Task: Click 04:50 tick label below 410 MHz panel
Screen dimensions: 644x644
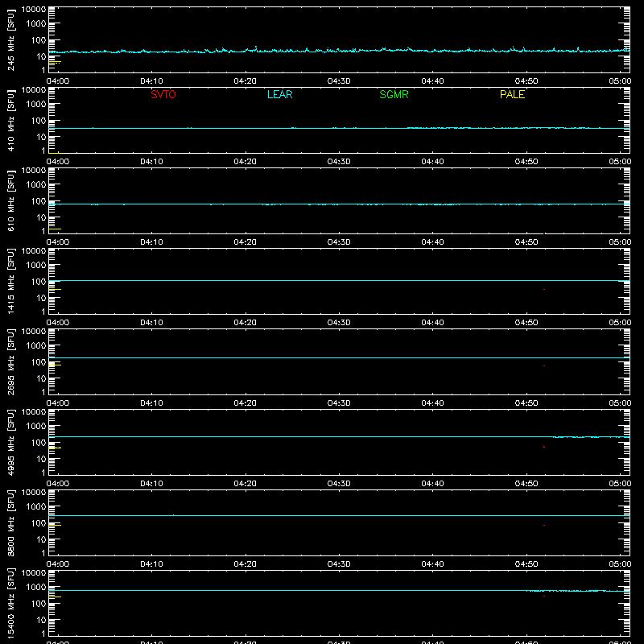Action: (x=526, y=162)
